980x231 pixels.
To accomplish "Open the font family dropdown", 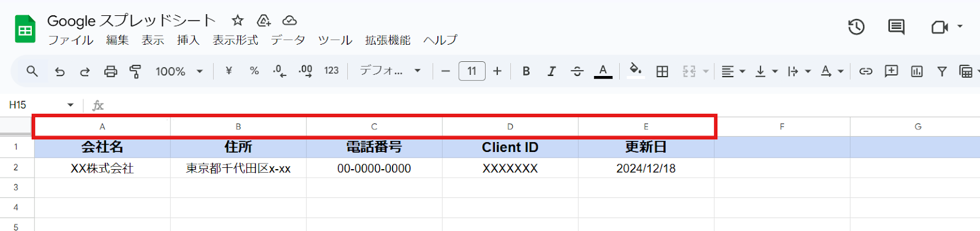I will click(390, 71).
